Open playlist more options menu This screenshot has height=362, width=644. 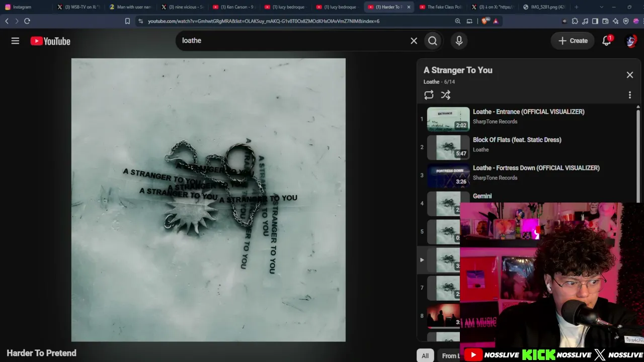click(x=629, y=95)
